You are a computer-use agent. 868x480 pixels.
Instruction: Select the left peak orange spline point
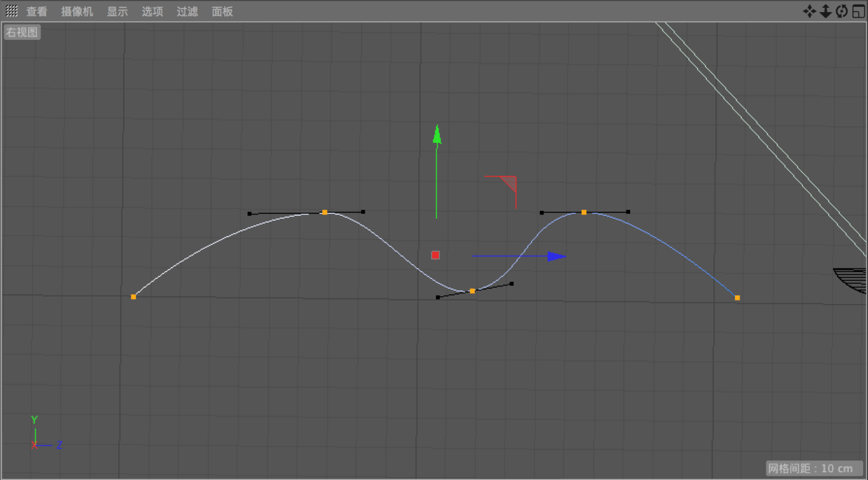[325, 212]
